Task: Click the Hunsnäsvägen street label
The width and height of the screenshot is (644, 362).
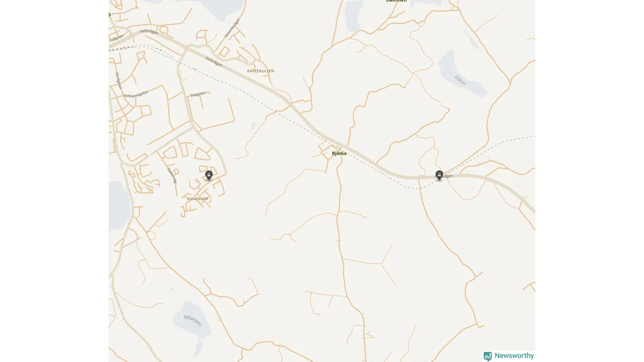Action: click(x=232, y=29)
